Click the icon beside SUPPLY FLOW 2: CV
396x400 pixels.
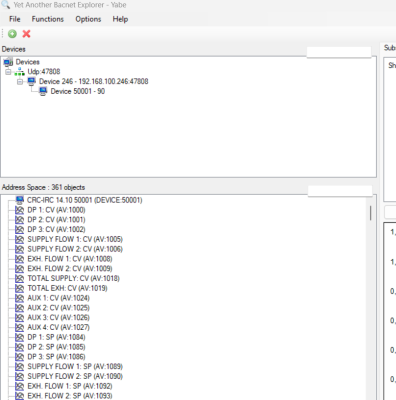pyautogui.click(x=20, y=249)
